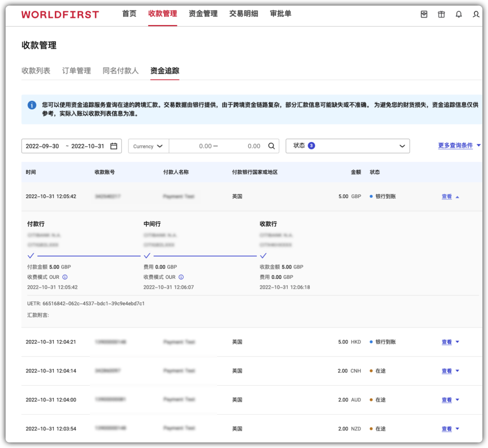Open the 同名付款人 tab

120,71
